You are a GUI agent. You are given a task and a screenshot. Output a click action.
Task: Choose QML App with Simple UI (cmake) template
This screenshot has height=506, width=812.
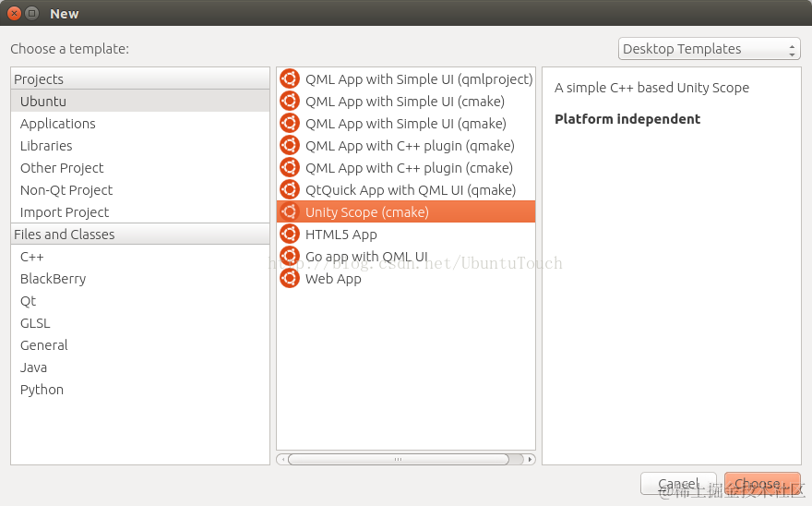click(406, 101)
